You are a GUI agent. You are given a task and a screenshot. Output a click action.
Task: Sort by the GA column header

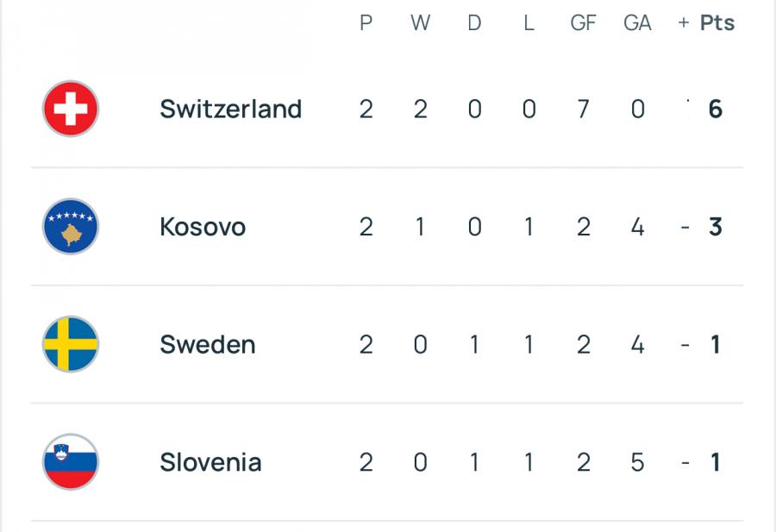click(x=637, y=23)
